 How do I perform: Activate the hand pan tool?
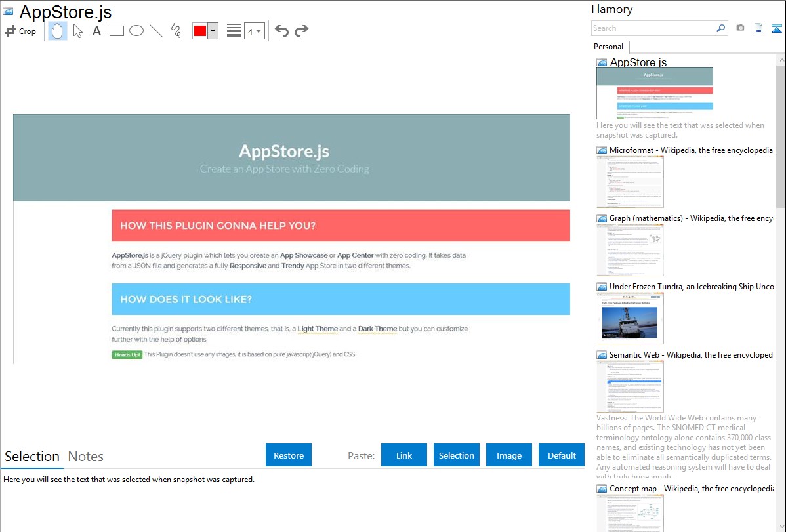click(57, 31)
